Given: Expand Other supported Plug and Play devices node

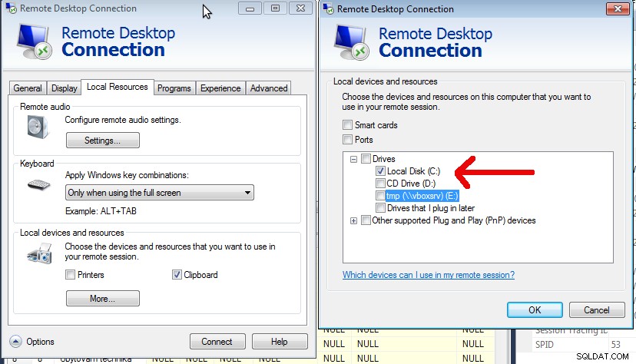Looking at the screenshot, I should (353, 221).
